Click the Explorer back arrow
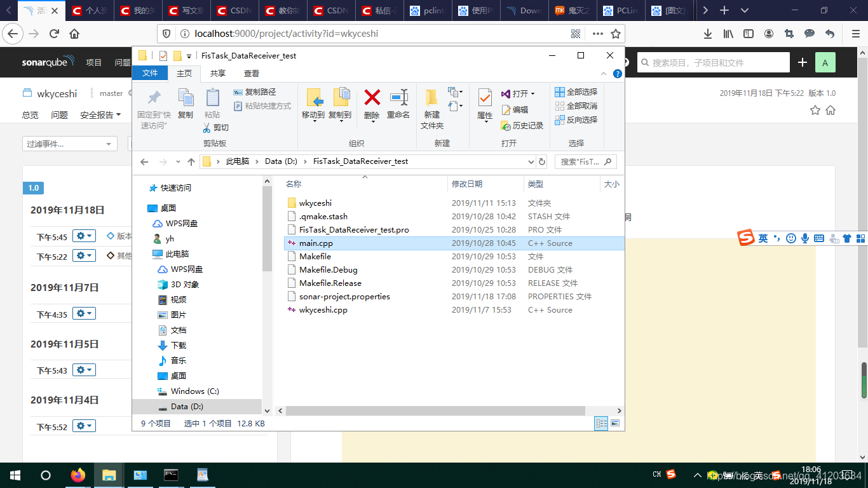This screenshot has height=488, width=868. point(144,161)
